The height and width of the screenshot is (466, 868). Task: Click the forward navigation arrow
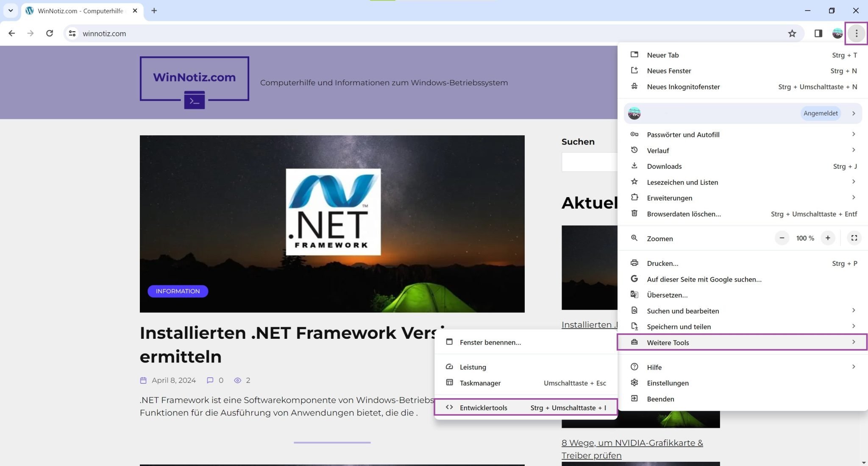[30, 33]
